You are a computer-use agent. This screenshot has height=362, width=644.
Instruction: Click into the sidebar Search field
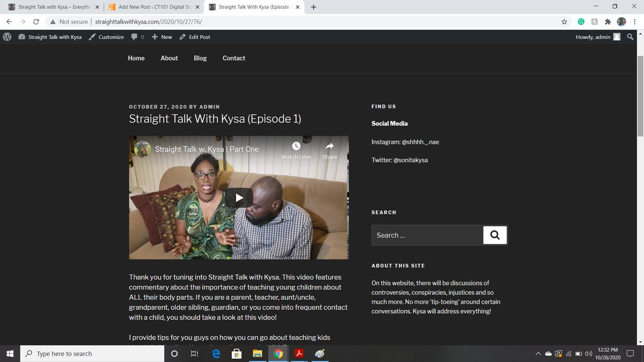[427, 235]
